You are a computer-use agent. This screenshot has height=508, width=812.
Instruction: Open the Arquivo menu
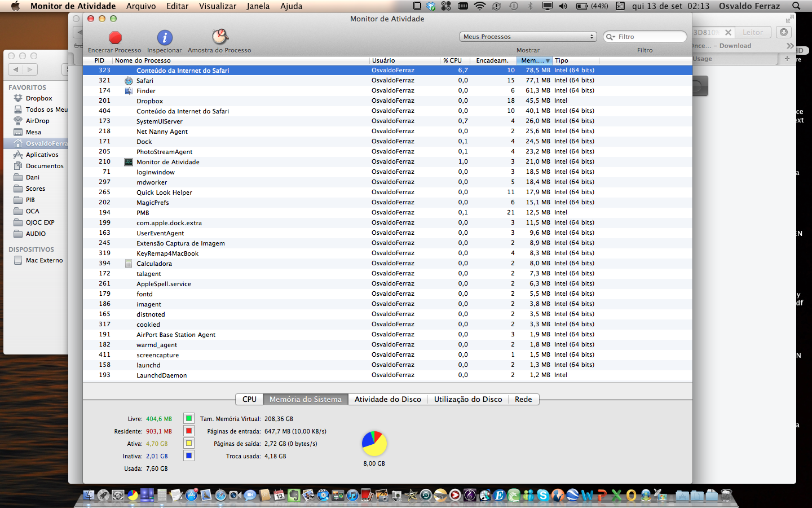(141, 6)
